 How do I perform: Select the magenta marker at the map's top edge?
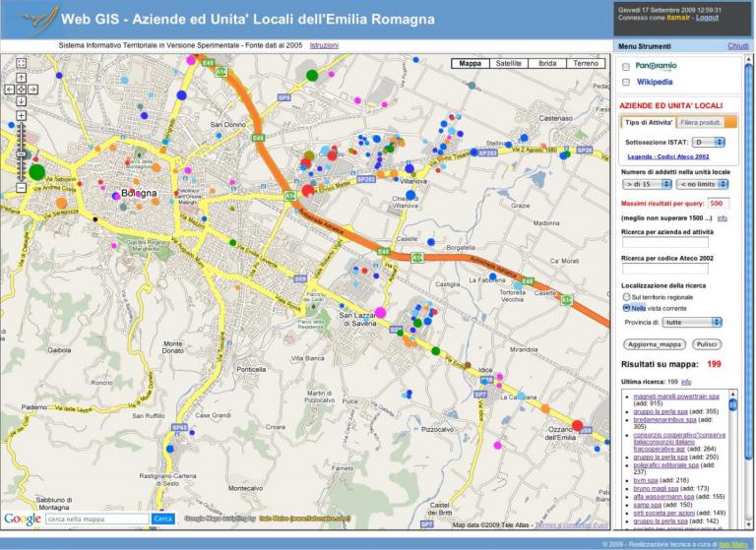(x=191, y=60)
